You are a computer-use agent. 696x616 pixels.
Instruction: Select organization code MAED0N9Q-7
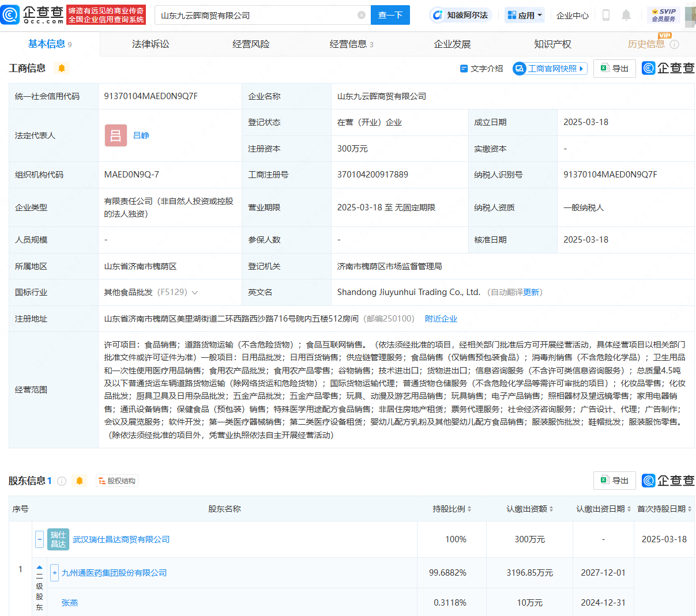coord(131,175)
